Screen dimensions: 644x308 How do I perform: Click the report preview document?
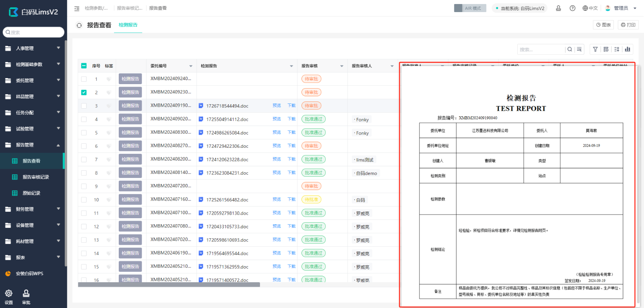[x=517, y=184]
